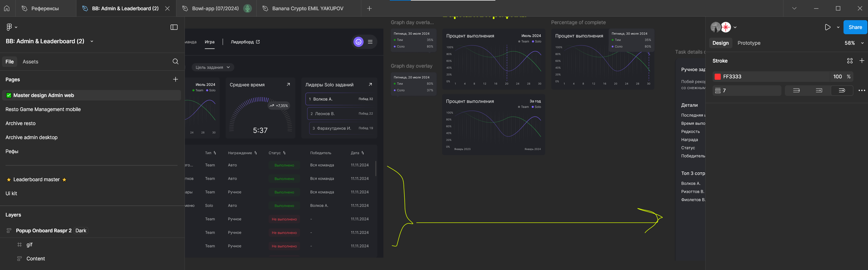This screenshot has width=868, height=270.
Task: Click the red FF3333 stroke color swatch
Action: click(718, 77)
